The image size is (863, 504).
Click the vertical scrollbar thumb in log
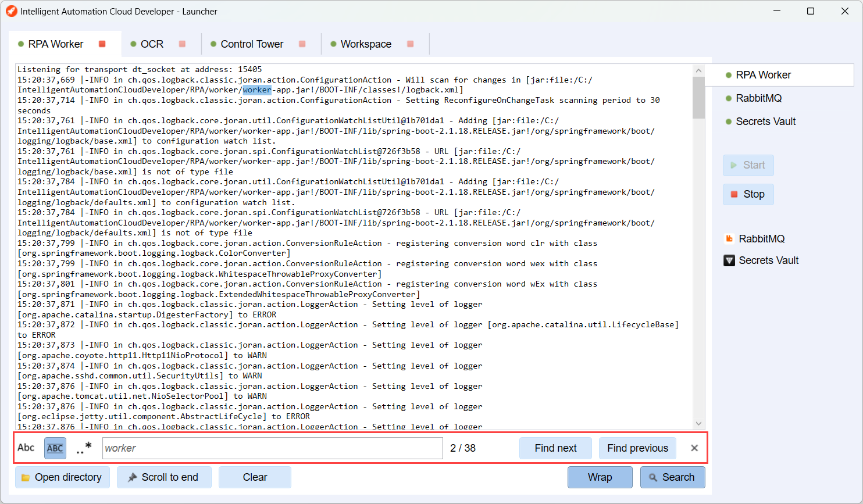click(698, 97)
